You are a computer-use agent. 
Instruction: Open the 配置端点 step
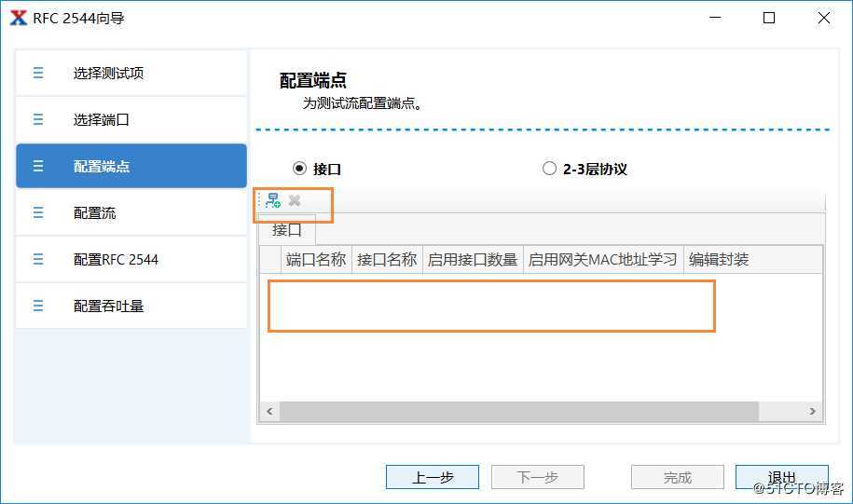(131, 166)
